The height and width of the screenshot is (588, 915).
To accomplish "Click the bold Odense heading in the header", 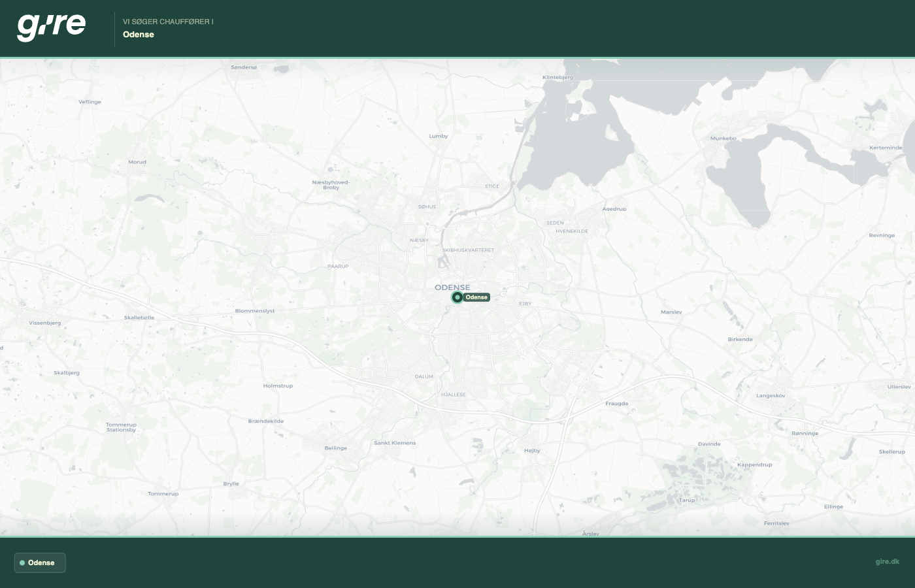I will [x=139, y=35].
